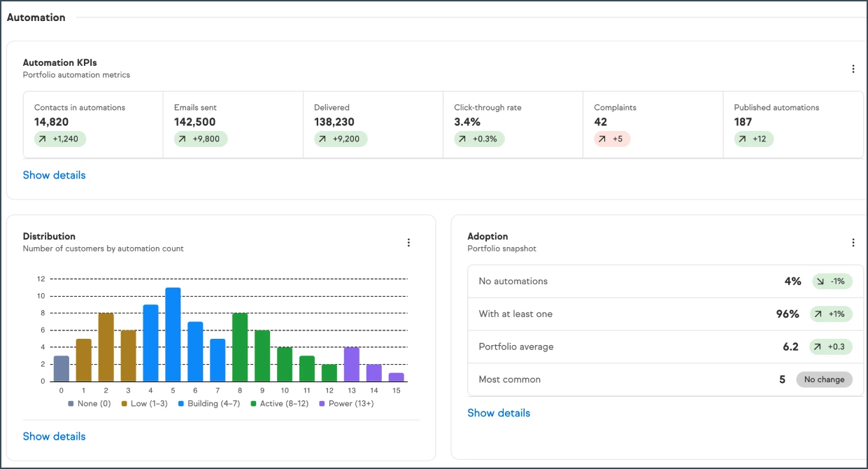
Task: Click the +1,240 contacts trend badge
Action: [60, 139]
